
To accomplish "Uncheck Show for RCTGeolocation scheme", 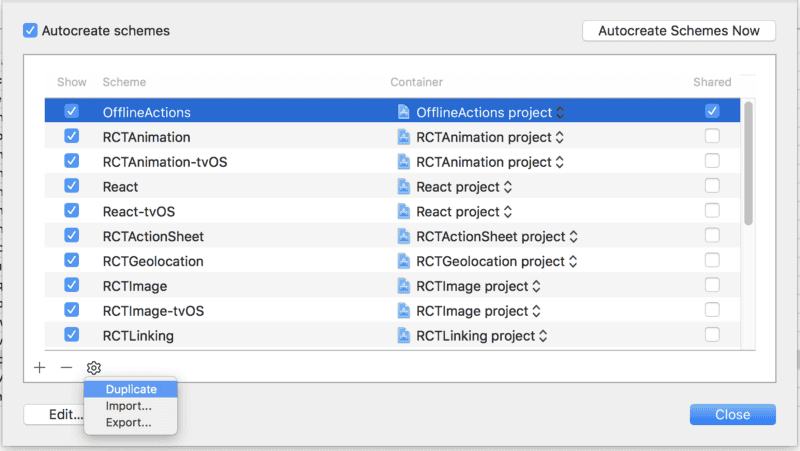I will coord(71,260).
